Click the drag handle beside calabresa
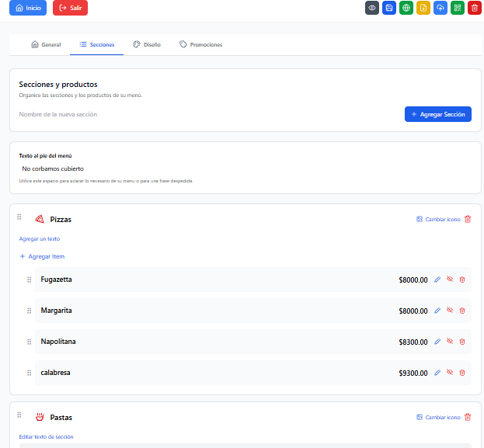The width and height of the screenshot is (484, 448). [x=29, y=373]
